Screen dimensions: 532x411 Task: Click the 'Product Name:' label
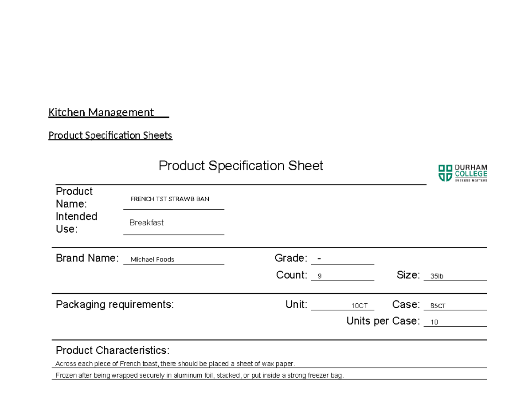(x=74, y=198)
